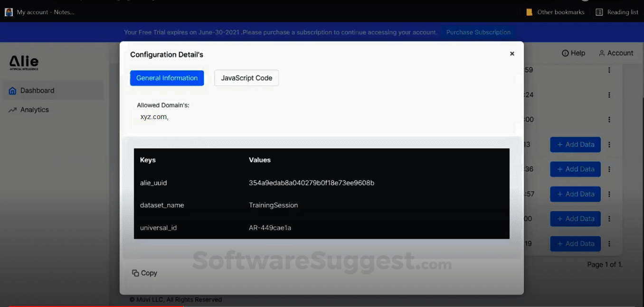The image size is (644, 307).
Task: Open the Account person icon
Action: point(602,53)
